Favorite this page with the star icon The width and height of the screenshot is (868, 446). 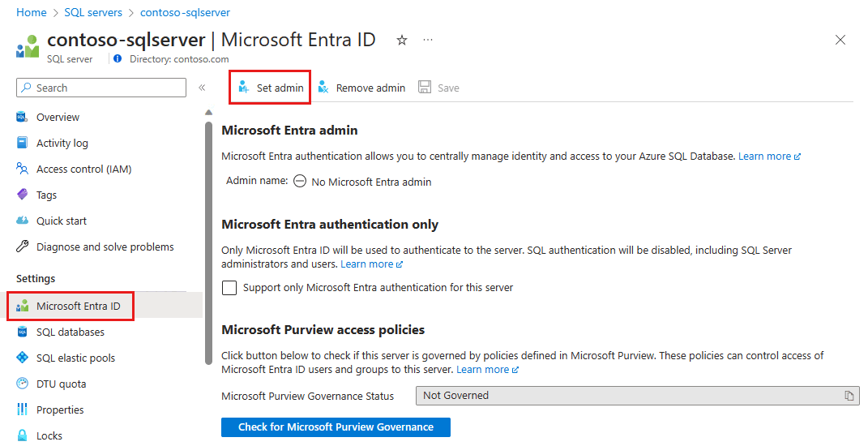[402, 40]
